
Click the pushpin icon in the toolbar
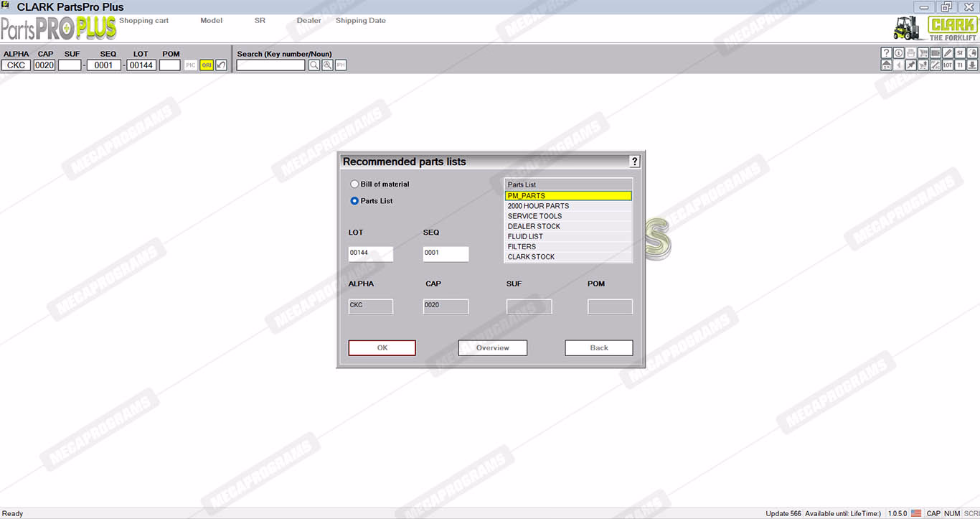point(911,65)
